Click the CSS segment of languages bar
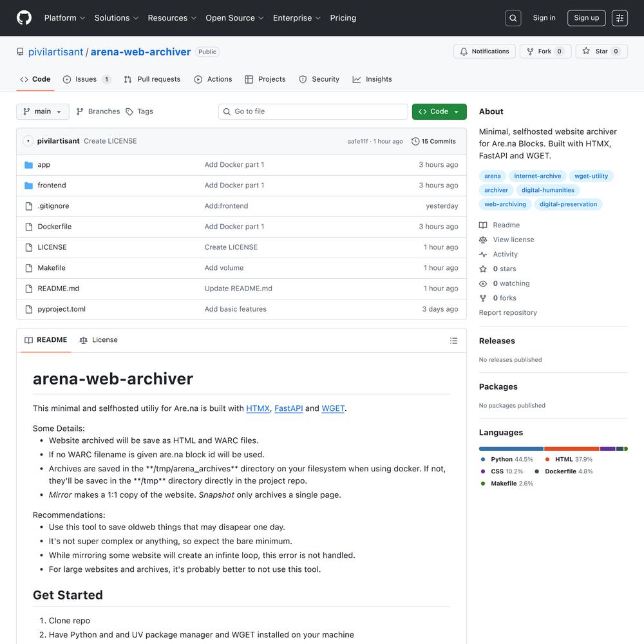Screen dimensions: 644x644 pyautogui.click(x=607, y=449)
